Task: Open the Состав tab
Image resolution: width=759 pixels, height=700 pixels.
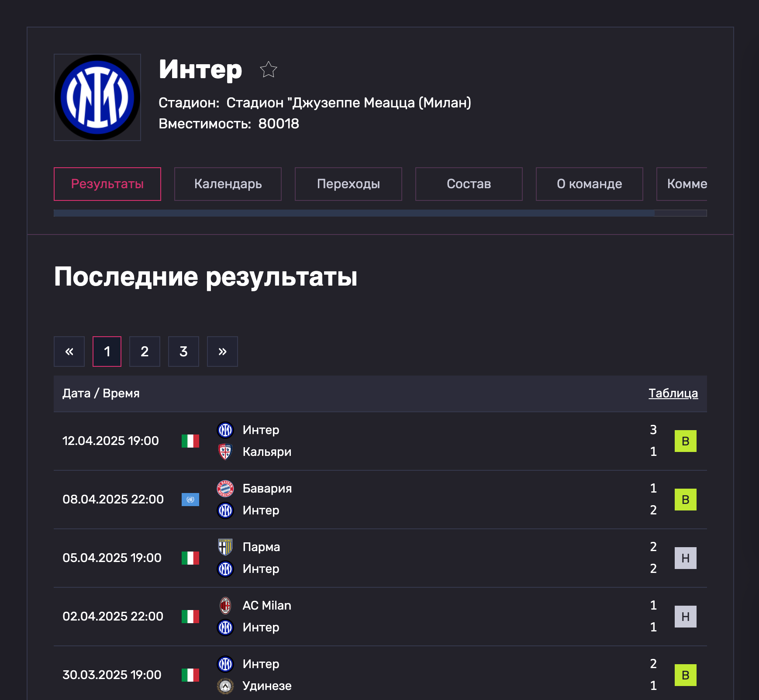Action: click(469, 184)
